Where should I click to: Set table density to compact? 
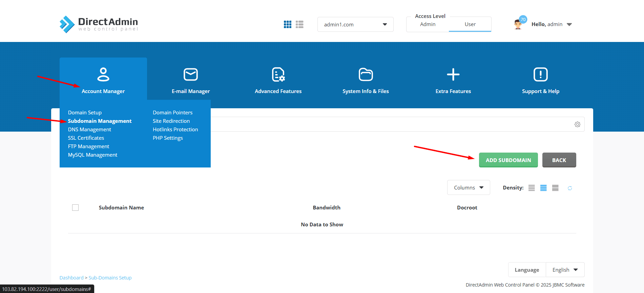(532, 188)
